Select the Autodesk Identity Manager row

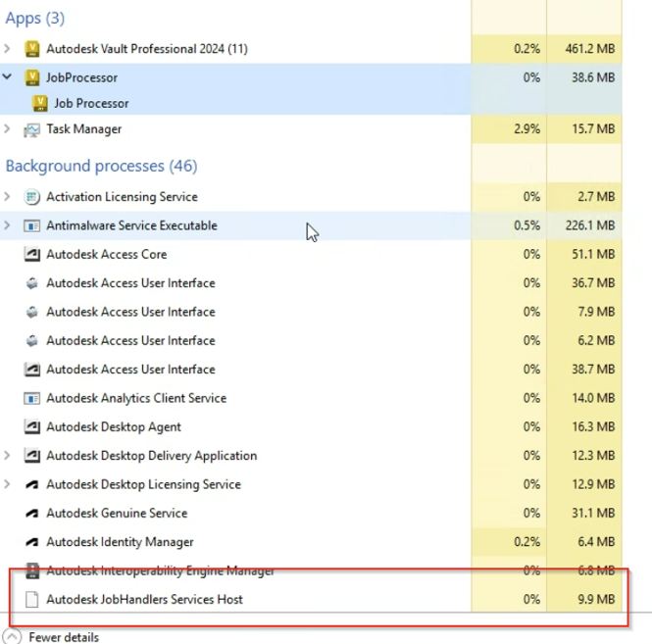click(x=311, y=542)
